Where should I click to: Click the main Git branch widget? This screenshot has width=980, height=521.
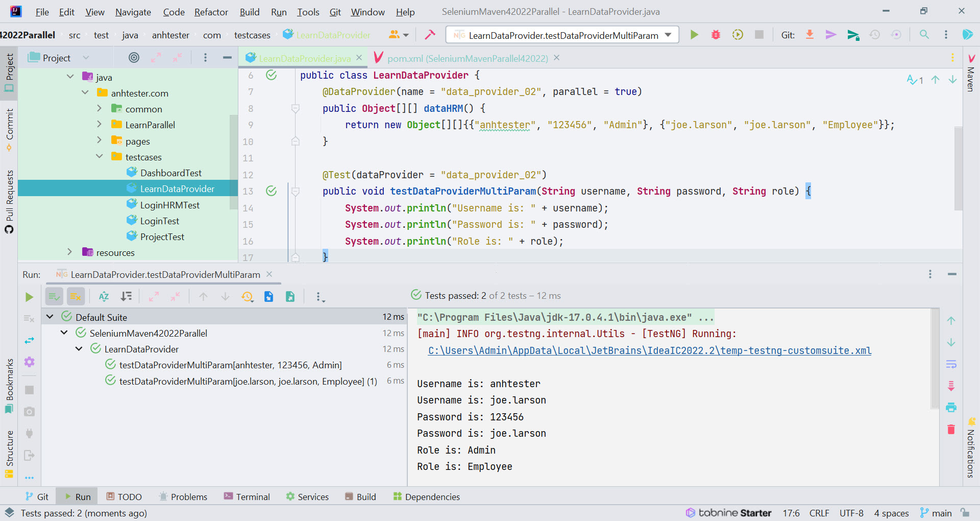pyautogui.click(x=936, y=513)
